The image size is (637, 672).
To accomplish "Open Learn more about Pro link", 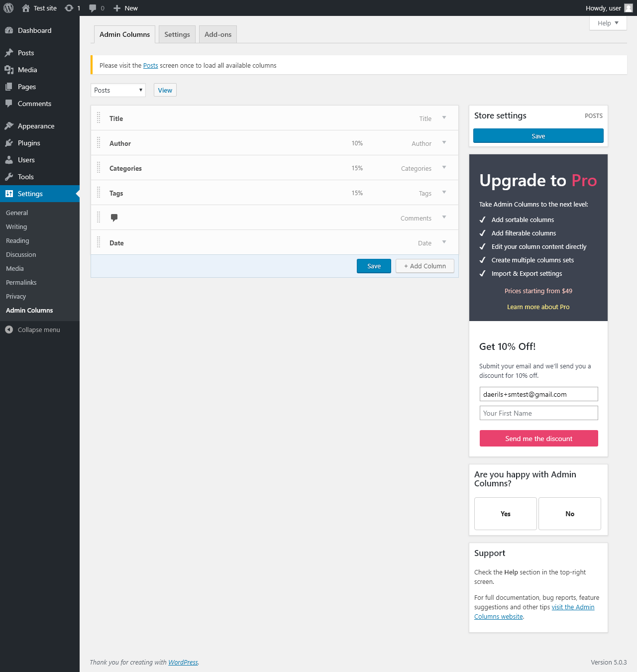I will (x=538, y=307).
